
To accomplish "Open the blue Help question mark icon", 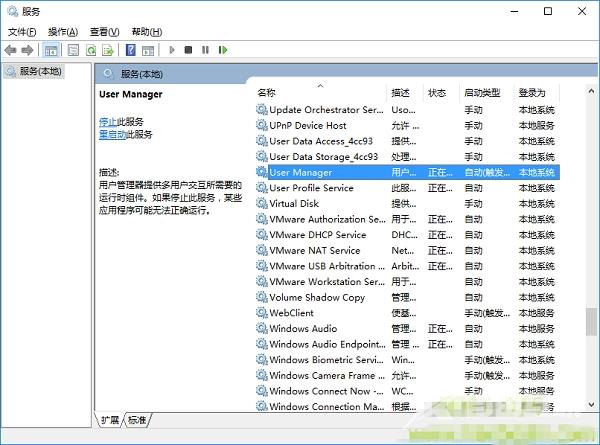I will (x=130, y=49).
